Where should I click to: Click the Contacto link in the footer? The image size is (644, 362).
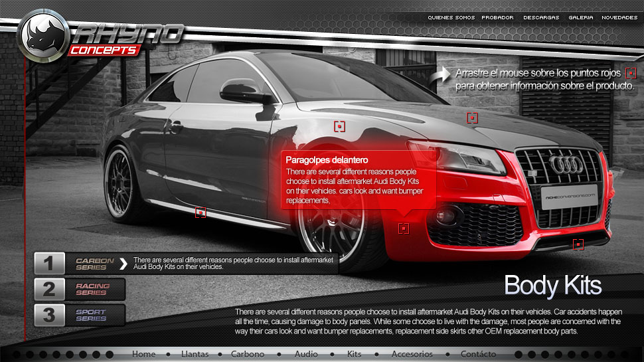(478, 354)
